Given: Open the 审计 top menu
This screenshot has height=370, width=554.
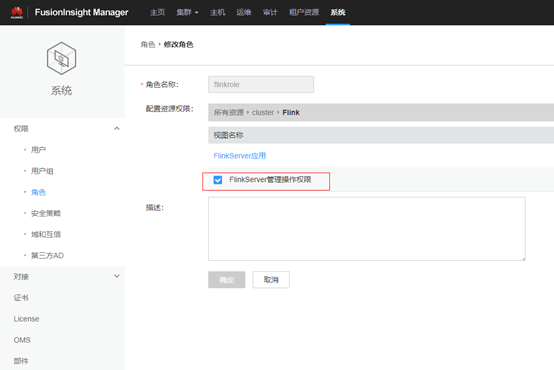Looking at the screenshot, I should pyautogui.click(x=270, y=12).
